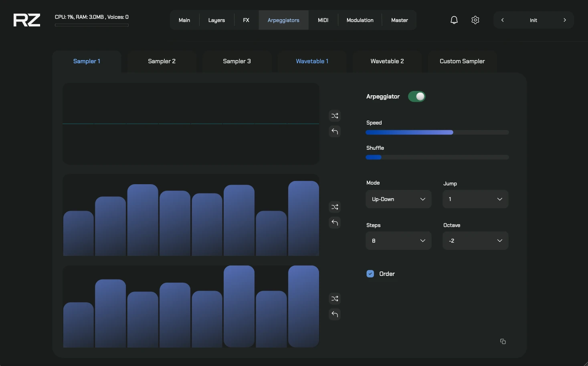Open the Mode dropdown showing Up-Down
Viewport: 588px width, 366px height.
pyautogui.click(x=398, y=199)
